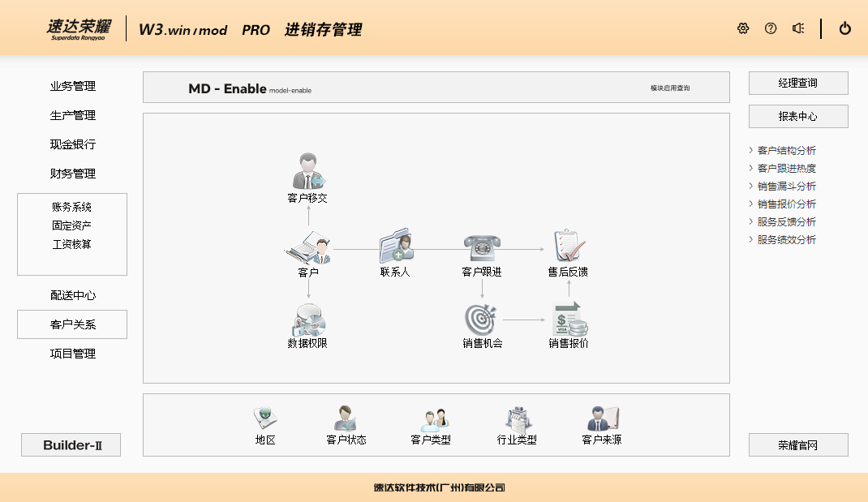Open the settings gear in header
868x502 pixels.
click(743, 28)
